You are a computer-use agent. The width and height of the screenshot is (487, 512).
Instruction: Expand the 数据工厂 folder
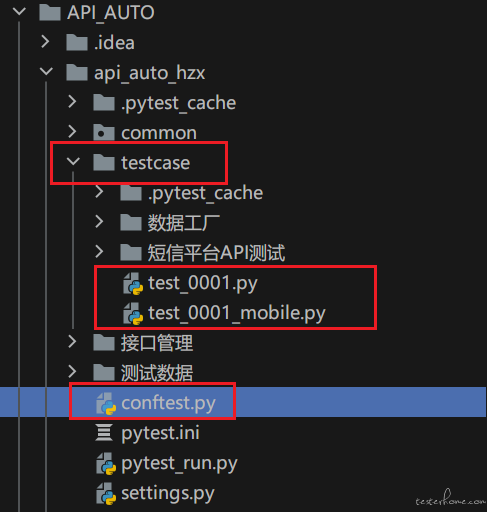[x=99, y=221]
